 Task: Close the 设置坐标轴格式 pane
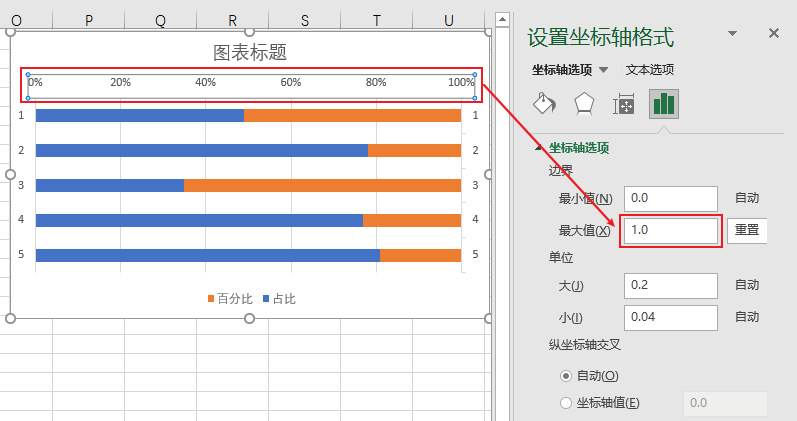774,34
